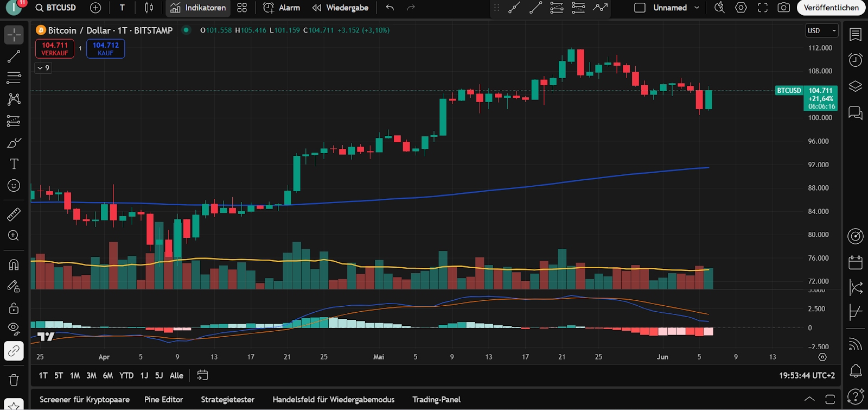Open the pattern drawing tools

14,99
